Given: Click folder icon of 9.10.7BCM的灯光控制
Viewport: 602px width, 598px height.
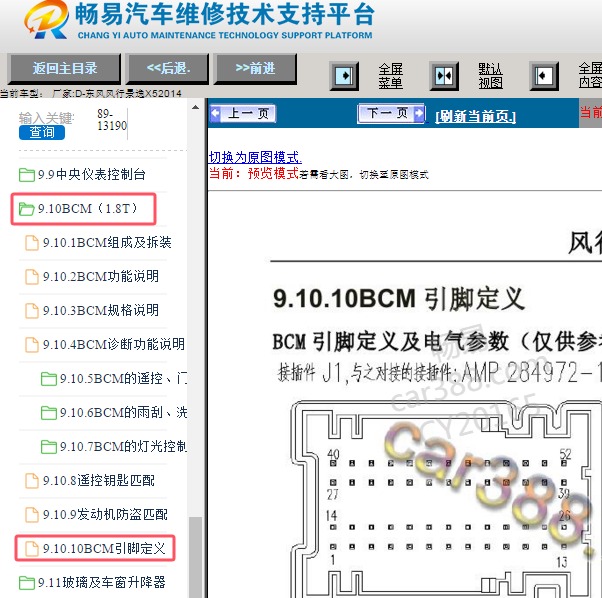Looking at the screenshot, I should (x=49, y=447).
